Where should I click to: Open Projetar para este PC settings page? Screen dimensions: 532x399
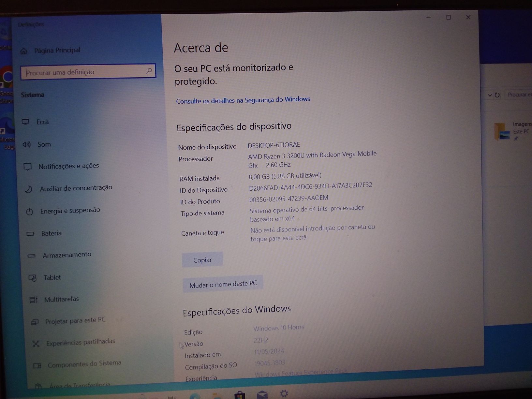(75, 320)
